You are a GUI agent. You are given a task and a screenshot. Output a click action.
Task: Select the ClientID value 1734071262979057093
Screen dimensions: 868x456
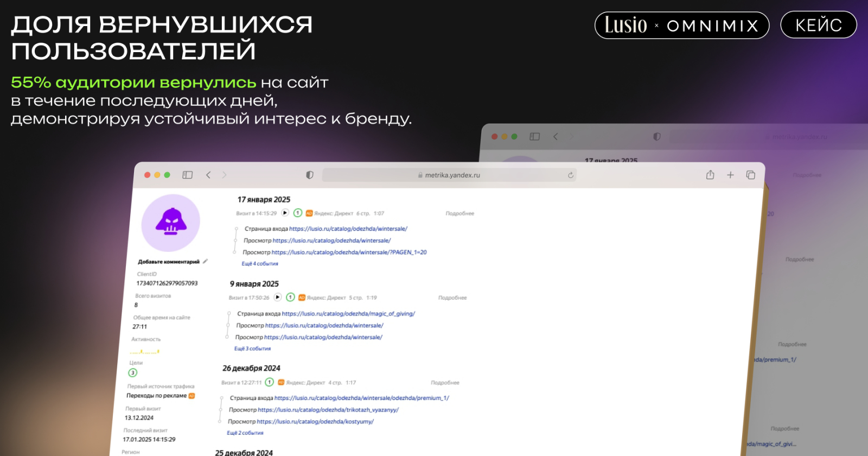167,283
